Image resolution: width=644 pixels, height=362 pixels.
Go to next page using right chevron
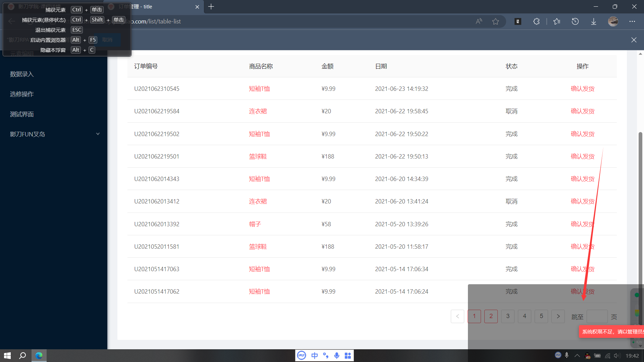pos(558,316)
